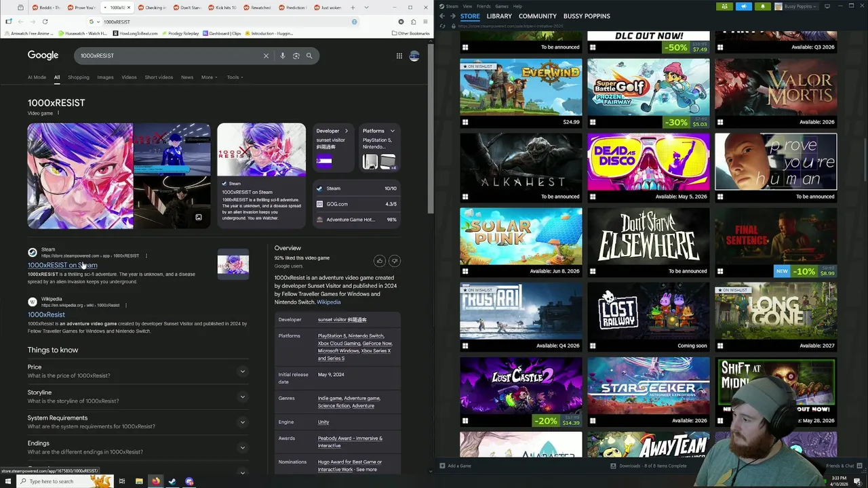
Task: Open the 1000xResist Wikipedia result
Action: point(46,314)
